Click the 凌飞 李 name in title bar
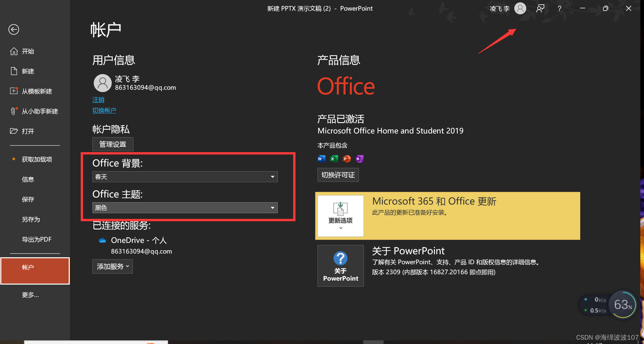 (x=500, y=8)
